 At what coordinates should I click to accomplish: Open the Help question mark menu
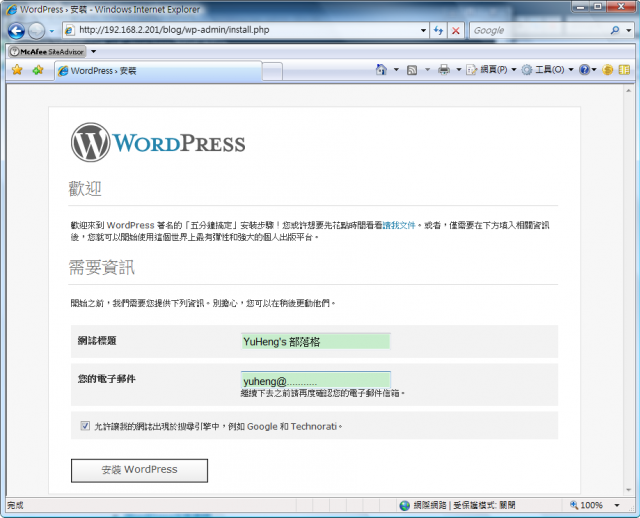587,70
